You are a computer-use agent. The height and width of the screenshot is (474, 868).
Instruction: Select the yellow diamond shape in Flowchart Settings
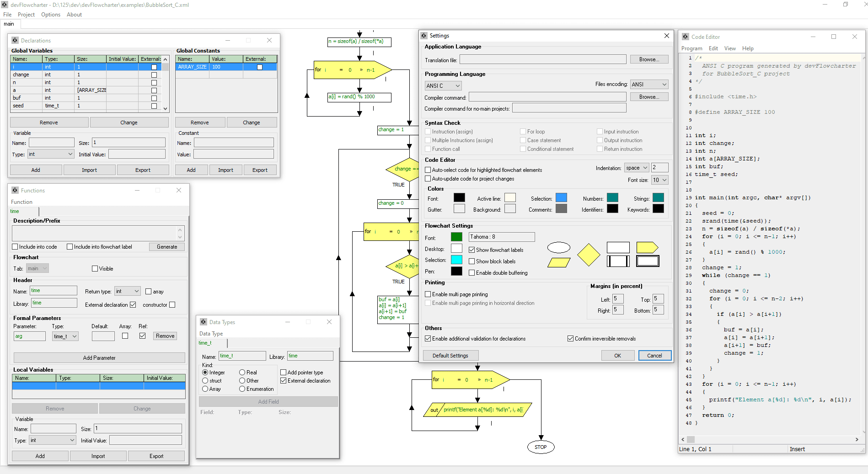(x=589, y=255)
